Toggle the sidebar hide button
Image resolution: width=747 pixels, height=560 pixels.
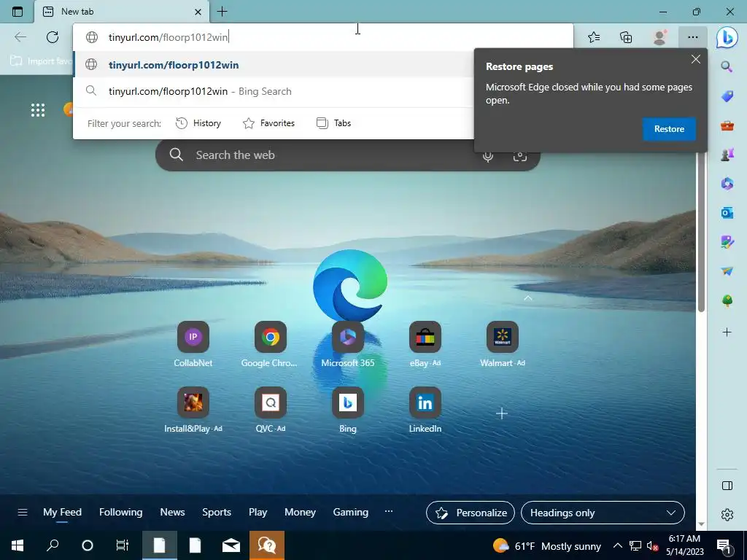727,486
